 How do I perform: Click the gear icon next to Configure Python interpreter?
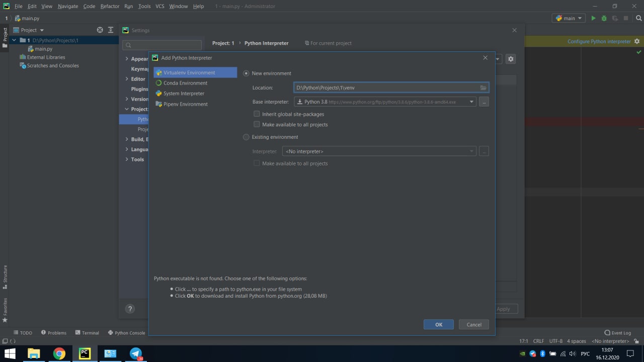pos(637,41)
